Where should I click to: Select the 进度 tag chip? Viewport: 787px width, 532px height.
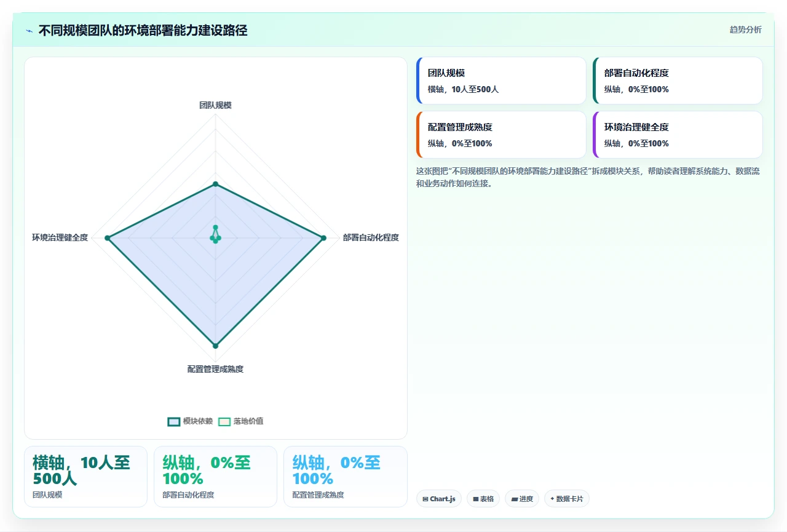pyautogui.click(x=522, y=499)
